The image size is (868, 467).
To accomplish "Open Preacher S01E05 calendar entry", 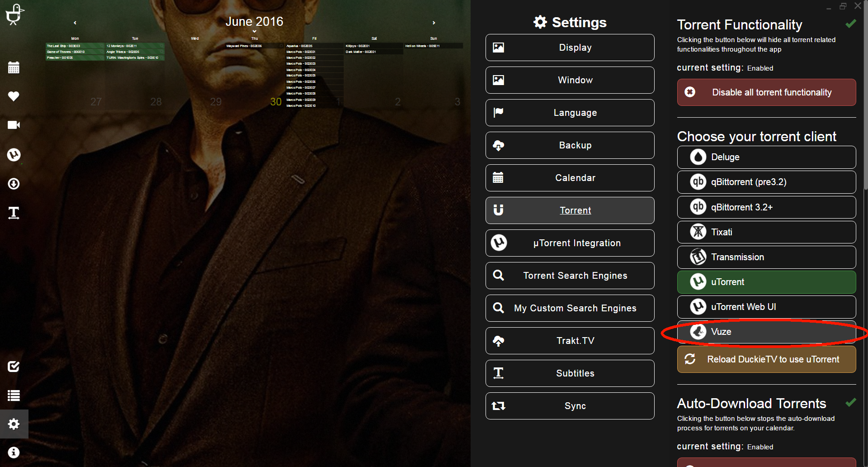I will [75, 57].
